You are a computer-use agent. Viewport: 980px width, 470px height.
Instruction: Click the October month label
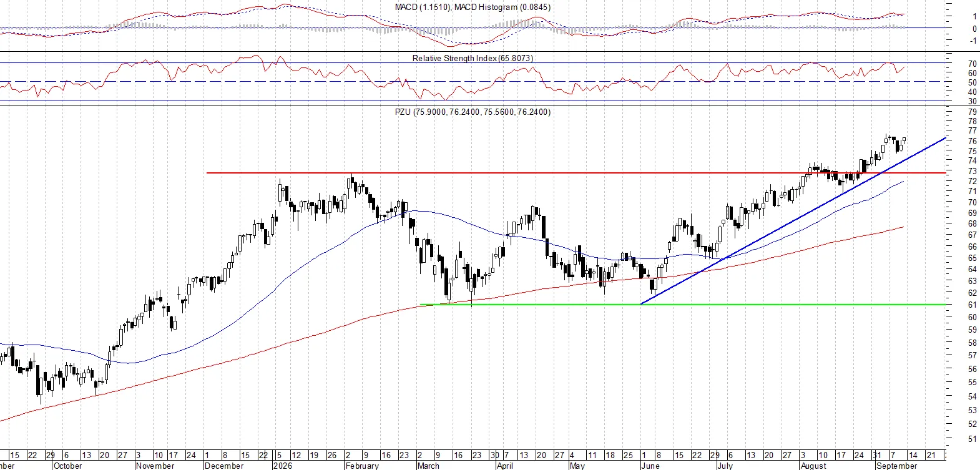tap(68, 466)
